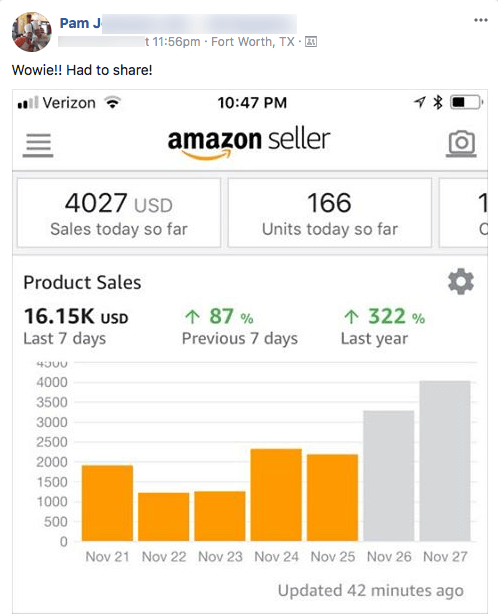Image resolution: width=498 pixels, height=614 pixels.
Task: Open Pam J profile name link
Action: pyautogui.click(x=80, y=23)
